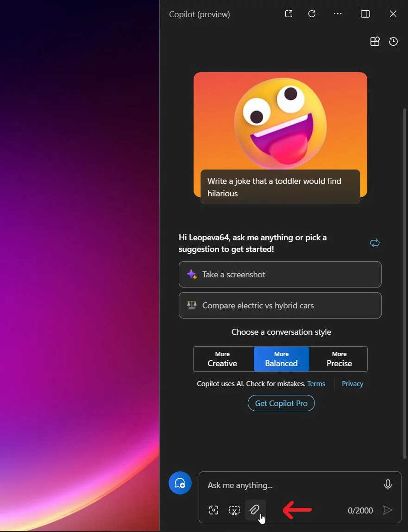This screenshot has height=532, width=408.
Task: Open the Copilot plugins panel
Action: 375,41
